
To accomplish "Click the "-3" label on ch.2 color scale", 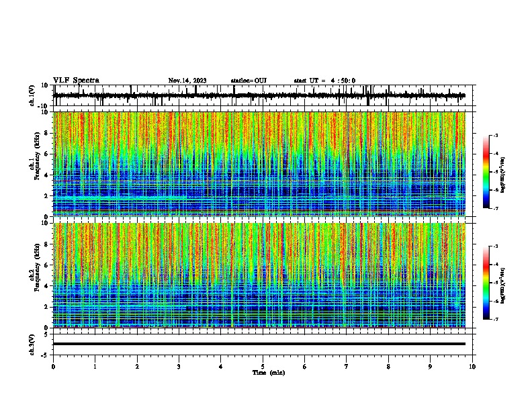I will coord(496,246).
